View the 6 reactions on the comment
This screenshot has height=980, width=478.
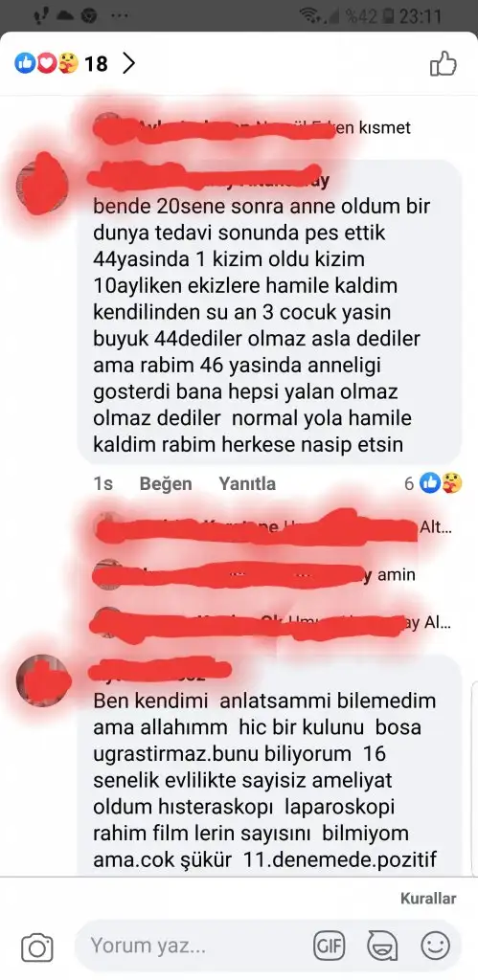[434, 483]
